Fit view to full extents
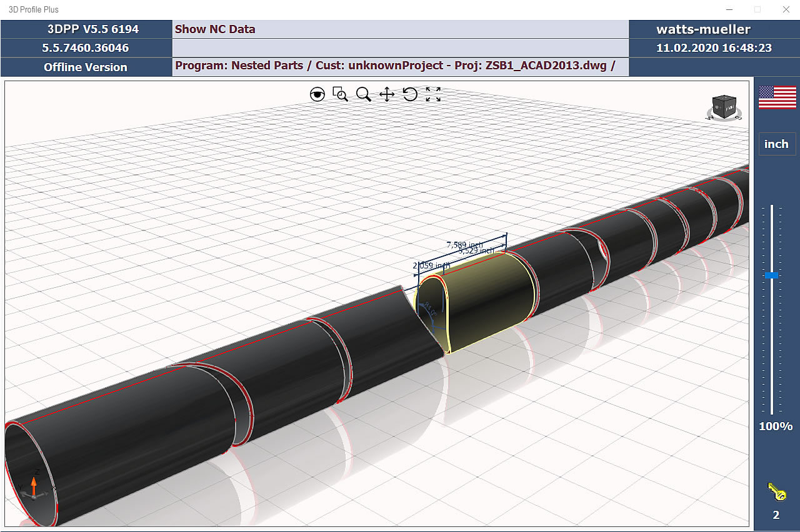Viewport: 800px width, 532px height. click(x=433, y=94)
